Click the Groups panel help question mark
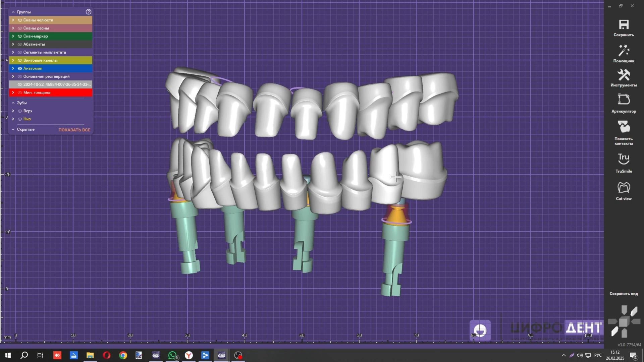This screenshot has width=644, height=362. coord(89,12)
